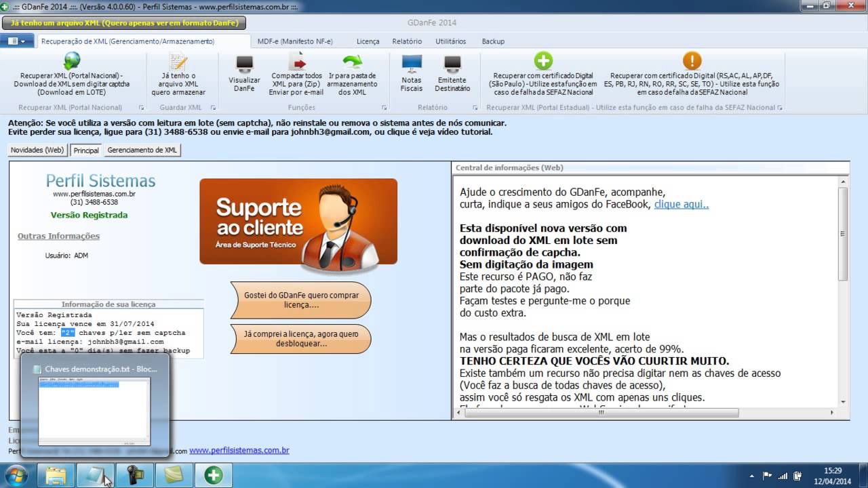The height and width of the screenshot is (488, 868).
Task: Click the GDanFe green plus taskbar icon
Action: coord(214,475)
